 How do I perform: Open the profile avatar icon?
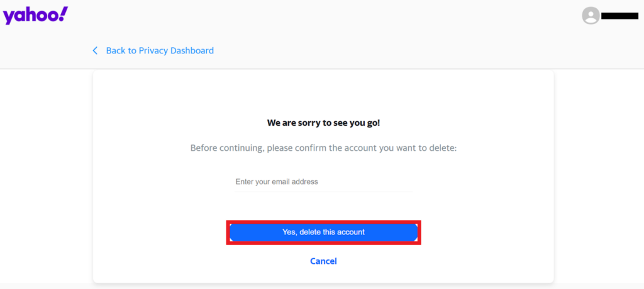coord(591,16)
